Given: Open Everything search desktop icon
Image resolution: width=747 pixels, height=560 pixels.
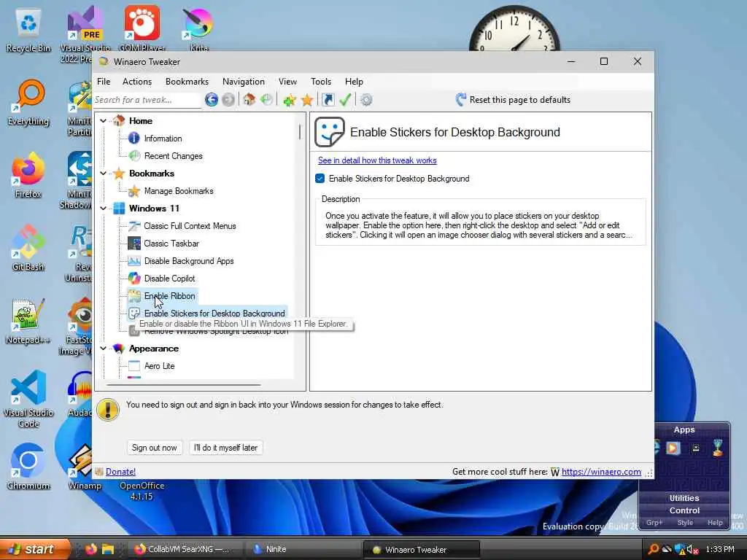Looking at the screenshot, I should [28, 102].
